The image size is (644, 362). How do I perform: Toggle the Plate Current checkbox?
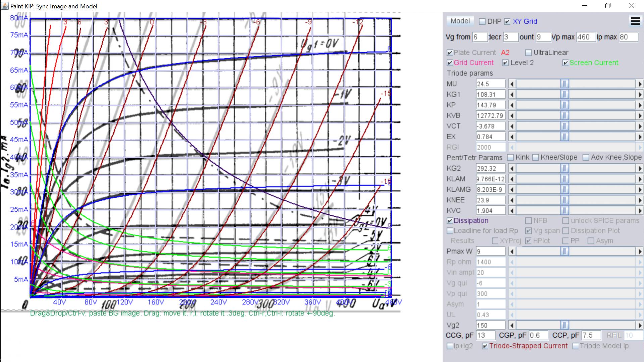(x=450, y=53)
